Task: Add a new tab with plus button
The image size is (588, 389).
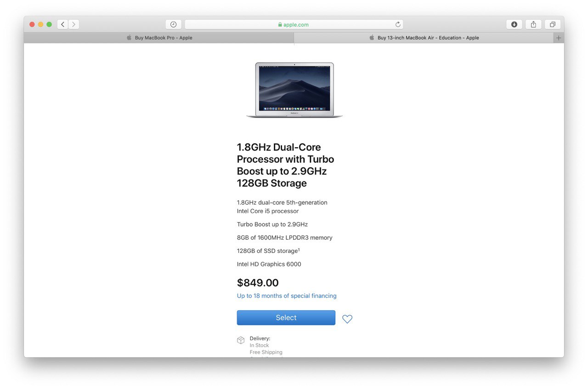Action: 559,38
